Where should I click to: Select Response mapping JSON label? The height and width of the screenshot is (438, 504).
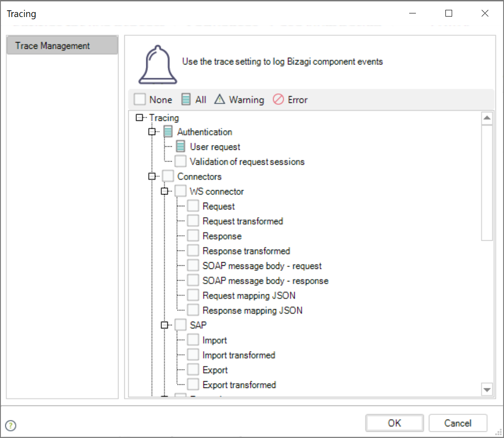click(x=252, y=310)
